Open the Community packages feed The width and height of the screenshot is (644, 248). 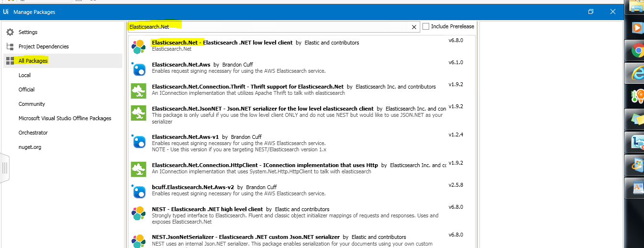click(x=32, y=104)
